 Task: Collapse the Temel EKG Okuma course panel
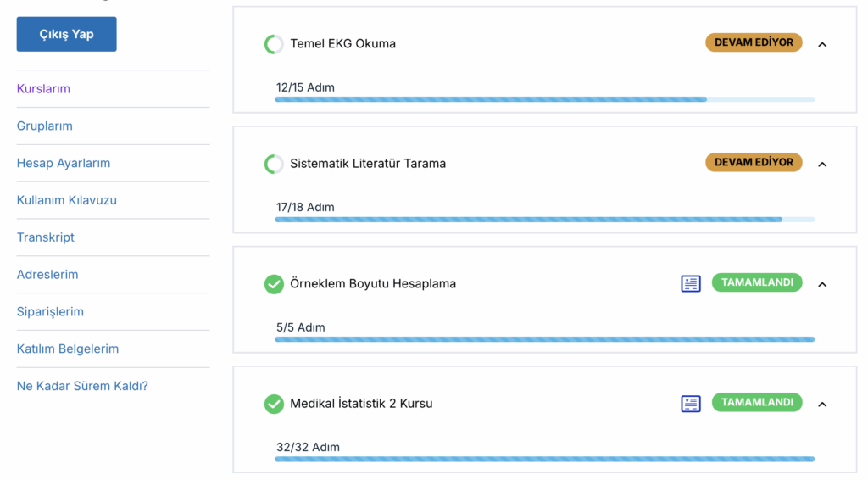click(x=822, y=45)
